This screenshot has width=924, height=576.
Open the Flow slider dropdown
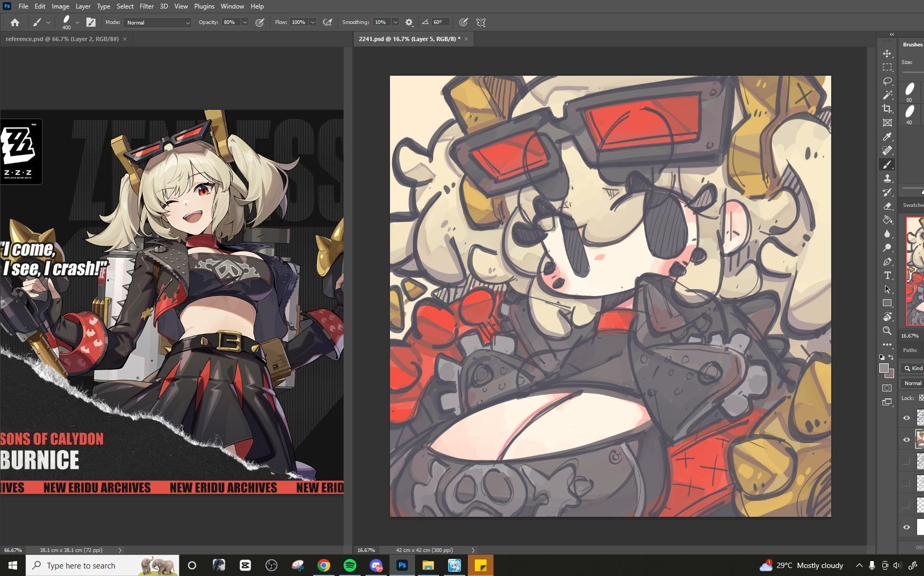point(313,22)
